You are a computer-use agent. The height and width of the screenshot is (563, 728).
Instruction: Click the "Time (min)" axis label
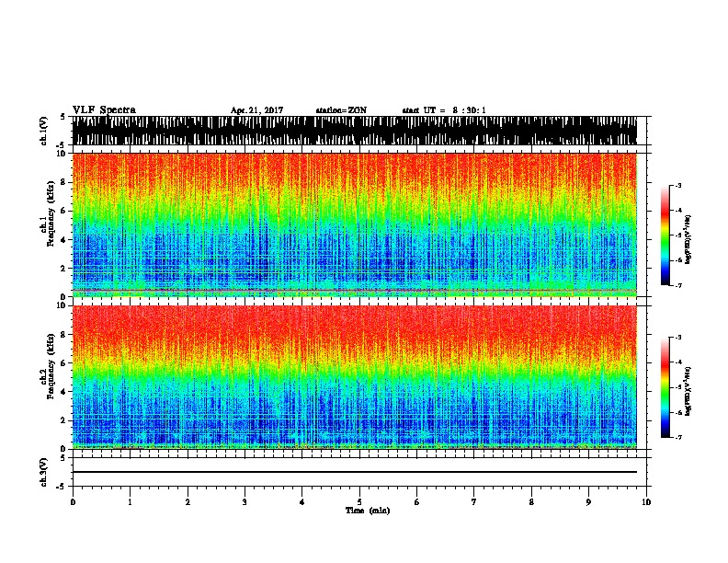368,511
